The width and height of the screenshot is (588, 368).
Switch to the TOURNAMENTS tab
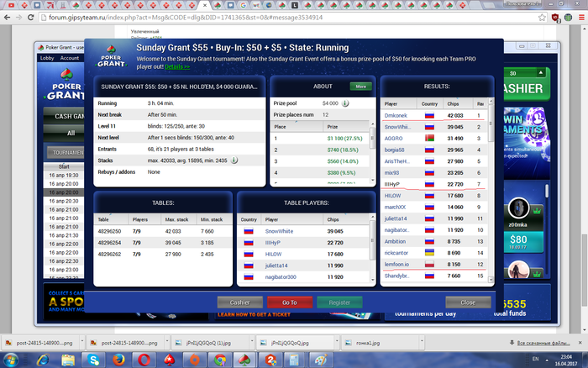pyautogui.click(x=66, y=153)
